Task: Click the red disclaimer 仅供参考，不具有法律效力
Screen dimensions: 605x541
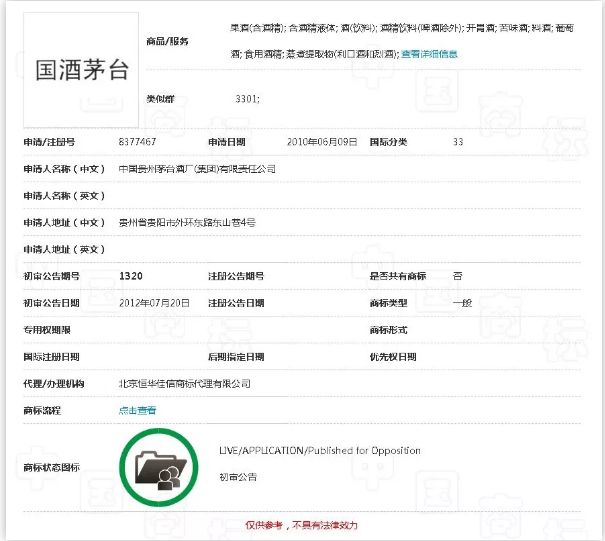Action: pyautogui.click(x=302, y=525)
